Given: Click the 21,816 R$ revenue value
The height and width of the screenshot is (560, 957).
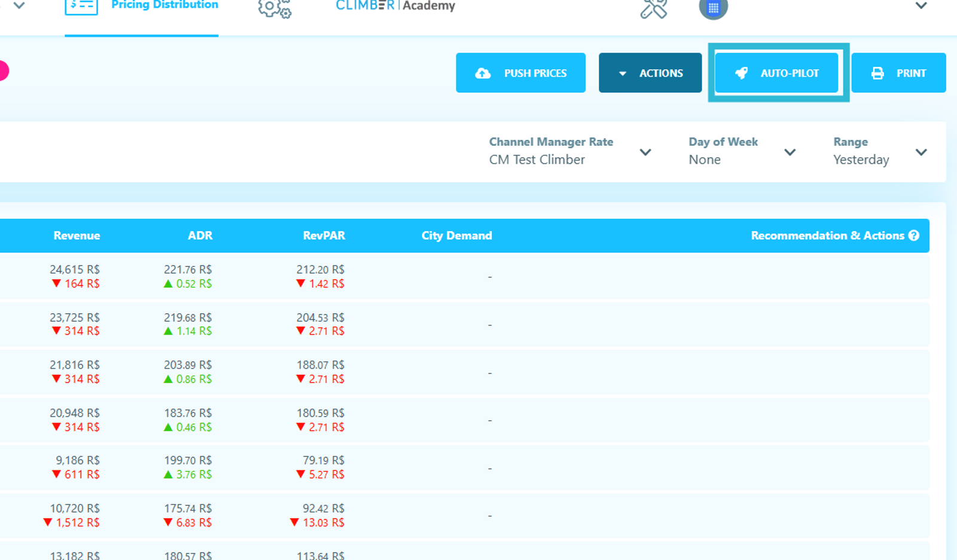Looking at the screenshot, I should click(75, 365).
